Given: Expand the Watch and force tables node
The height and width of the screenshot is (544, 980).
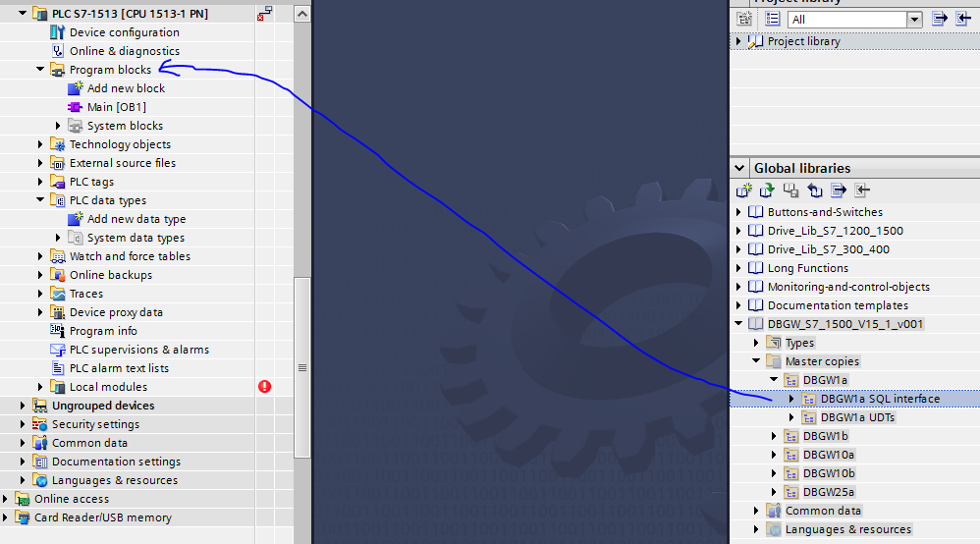Looking at the screenshot, I should pos(40,256).
